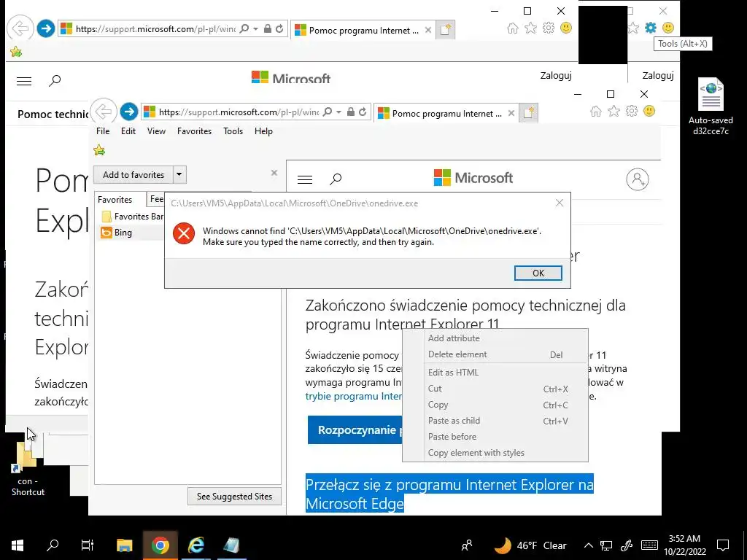
Task: Open the Bing favorite entry
Action: [x=117, y=233]
